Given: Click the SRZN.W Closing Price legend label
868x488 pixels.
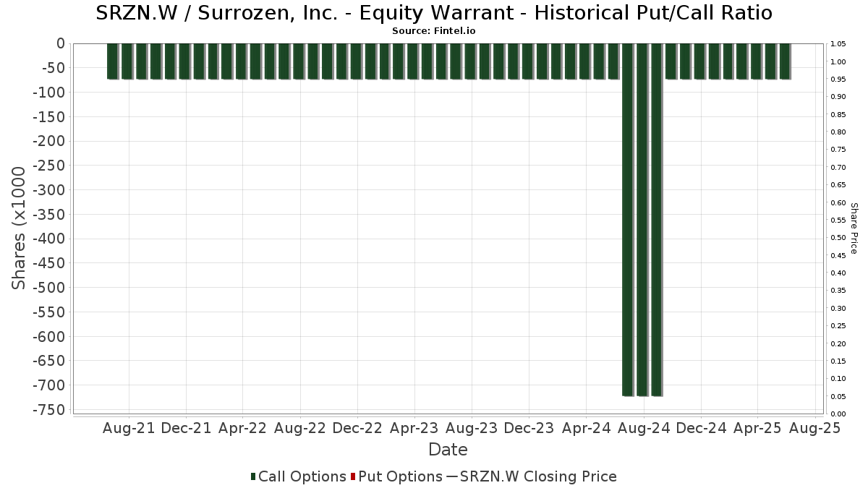Looking at the screenshot, I should pyautogui.click(x=538, y=476).
